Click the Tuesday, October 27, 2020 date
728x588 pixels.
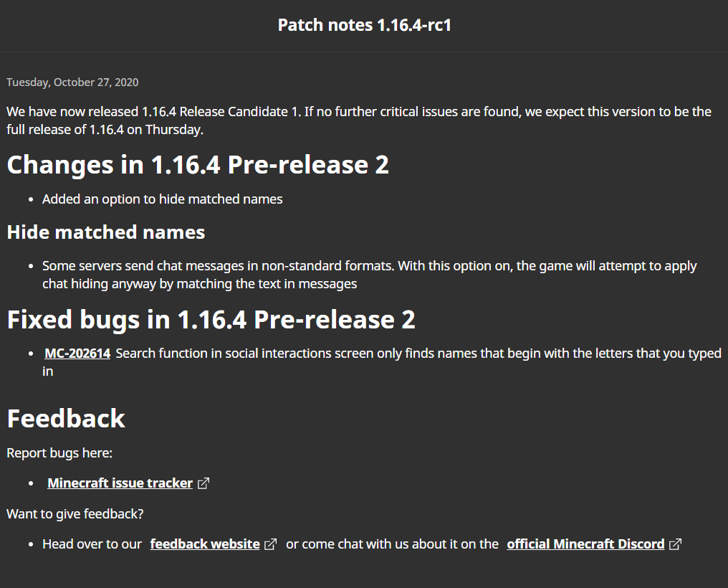point(72,82)
